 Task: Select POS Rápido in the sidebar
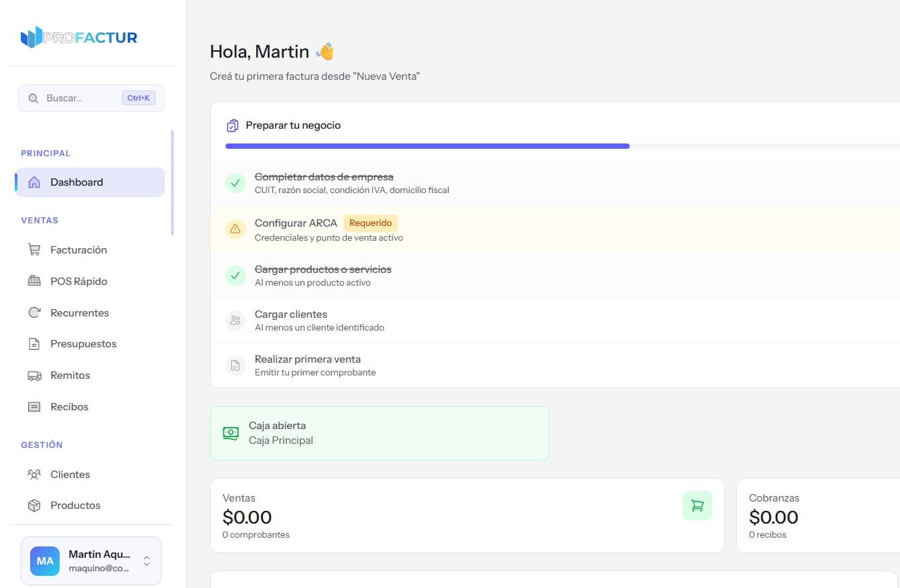click(x=77, y=281)
